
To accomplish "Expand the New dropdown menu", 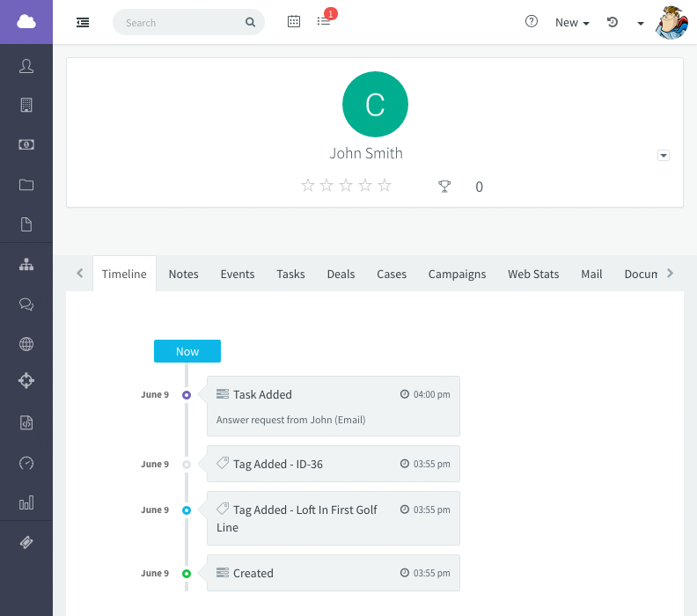I will (x=572, y=23).
